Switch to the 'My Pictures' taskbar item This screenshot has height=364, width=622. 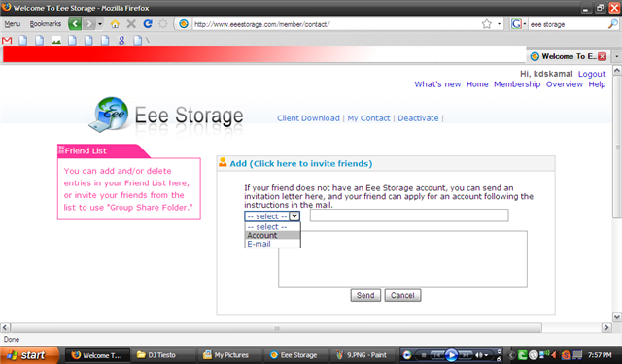pyautogui.click(x=230, y=355)
